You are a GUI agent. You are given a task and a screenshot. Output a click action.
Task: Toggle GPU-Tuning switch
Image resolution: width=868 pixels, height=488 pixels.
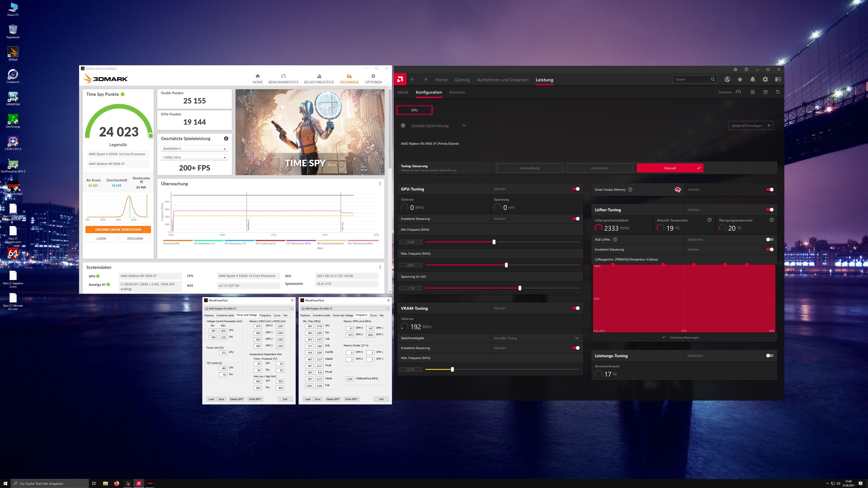pyautogui.click(x=576, y=189)
